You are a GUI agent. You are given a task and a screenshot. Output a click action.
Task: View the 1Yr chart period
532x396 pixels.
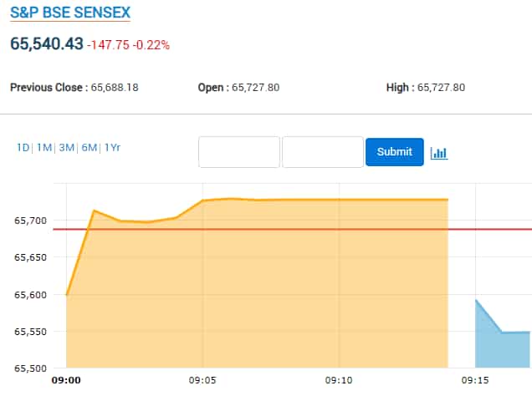[112, 148]
